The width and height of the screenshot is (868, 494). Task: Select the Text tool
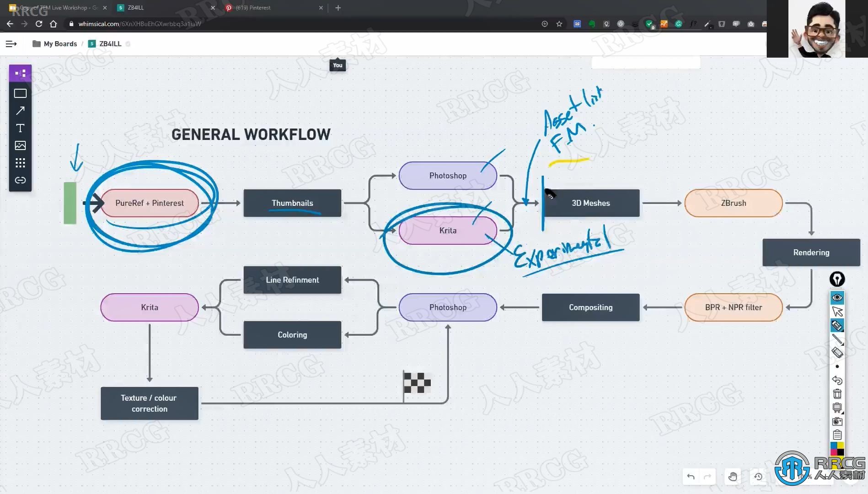click(20, 128)
